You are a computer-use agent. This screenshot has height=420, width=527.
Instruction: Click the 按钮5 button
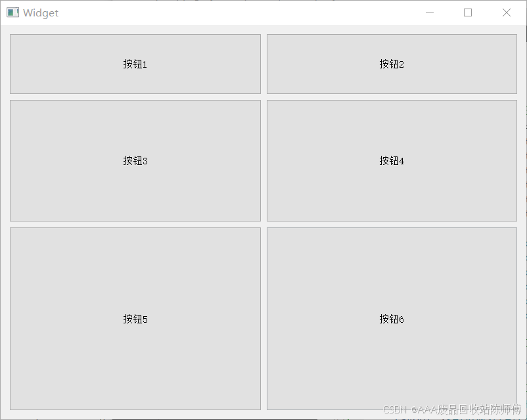click(135, 319)
